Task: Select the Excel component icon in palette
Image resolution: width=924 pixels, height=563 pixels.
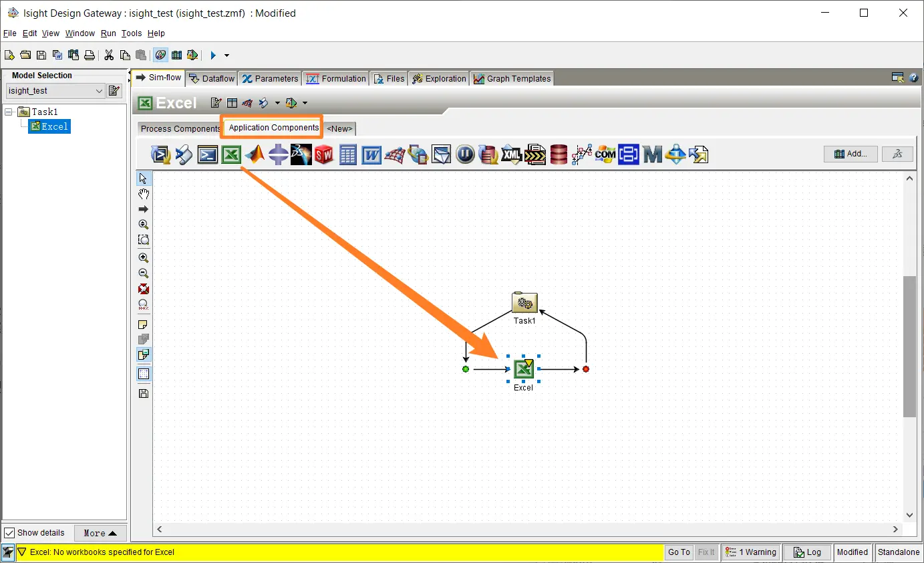Action: point(231,155)
